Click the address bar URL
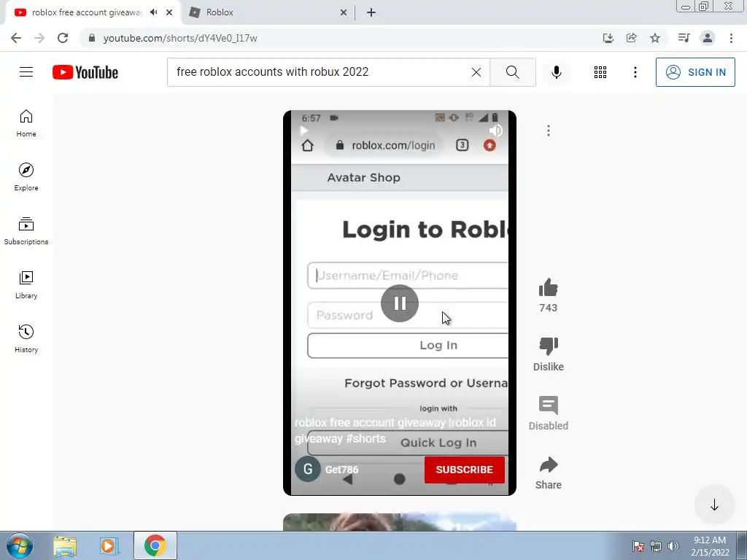Screen dimensions: 747x560 tap(180, 38)
